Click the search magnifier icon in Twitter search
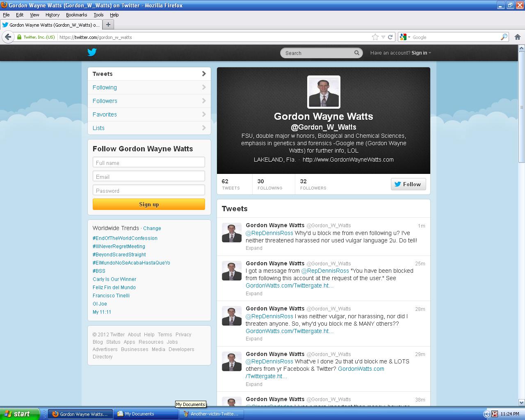525x420 pixels. [357, 53]
